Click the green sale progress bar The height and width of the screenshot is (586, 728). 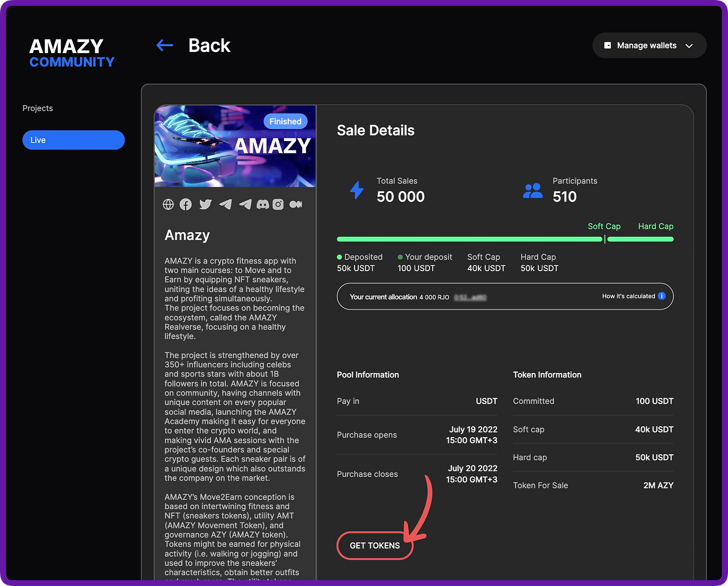pyautogui.click(x=505, y=239)
